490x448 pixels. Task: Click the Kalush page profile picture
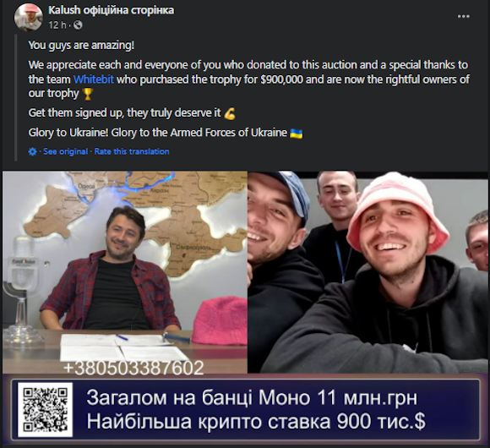pyautogui.click(x=29, y=18)
